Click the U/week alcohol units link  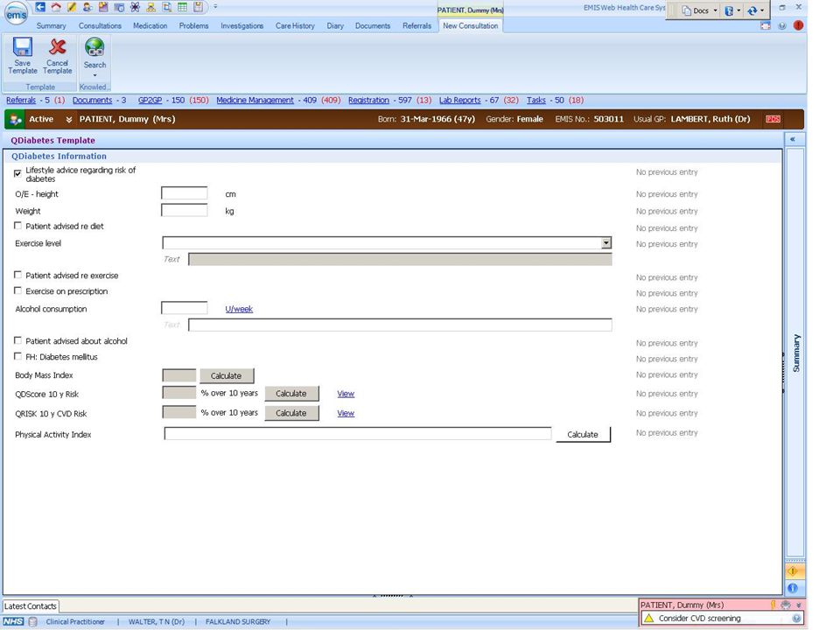pyautogui.click(x=239, y=309)
